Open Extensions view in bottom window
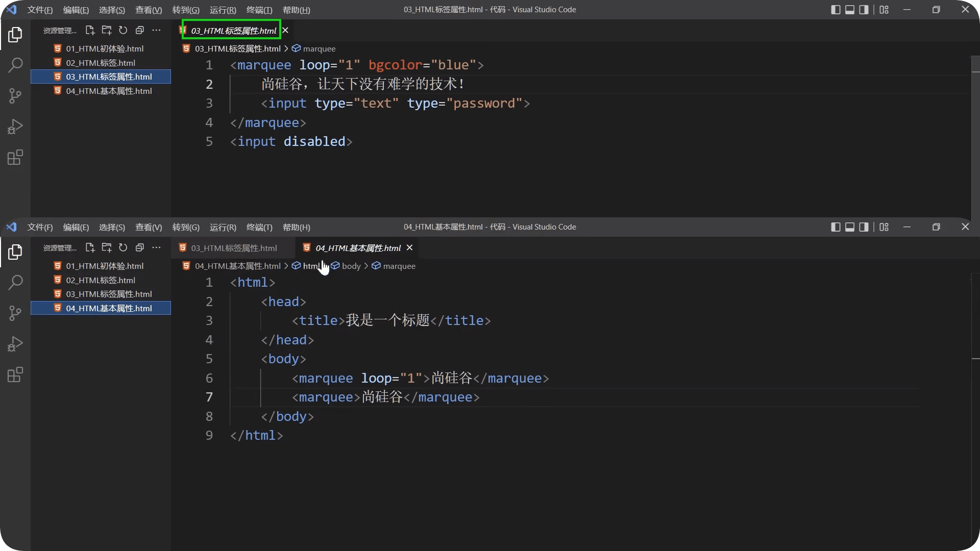 15,375
